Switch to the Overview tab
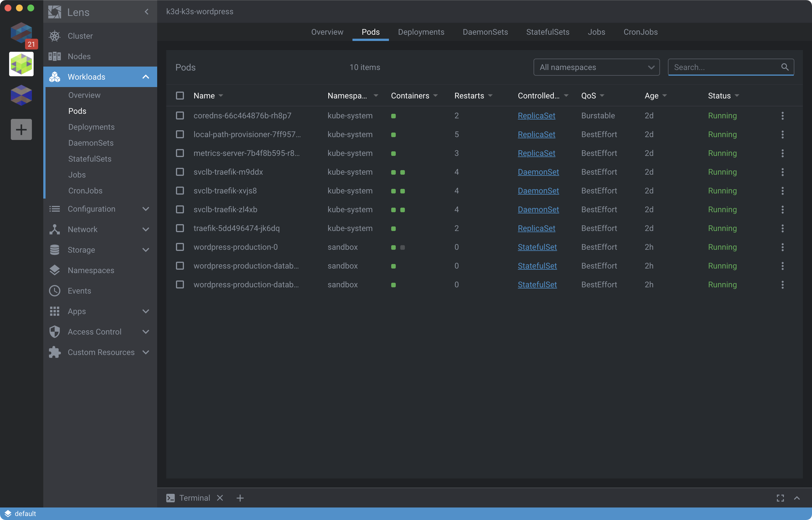The width and height of the screenshot is (812, 520). [x=327, y=32]
